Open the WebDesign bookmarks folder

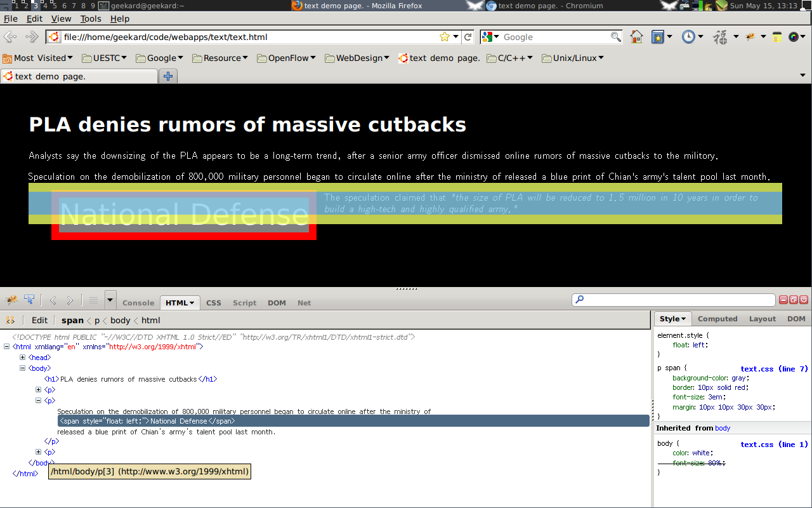357,58
